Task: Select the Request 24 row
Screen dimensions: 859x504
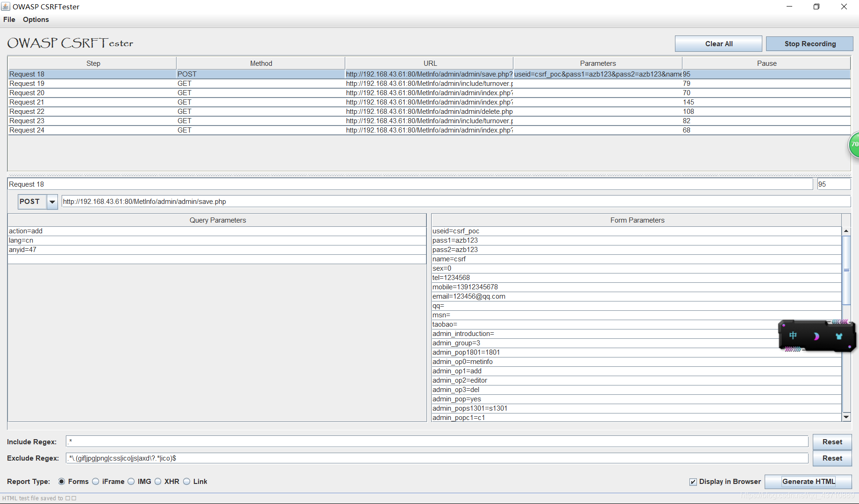Action: pyautogui.click(x=429, y=130)
